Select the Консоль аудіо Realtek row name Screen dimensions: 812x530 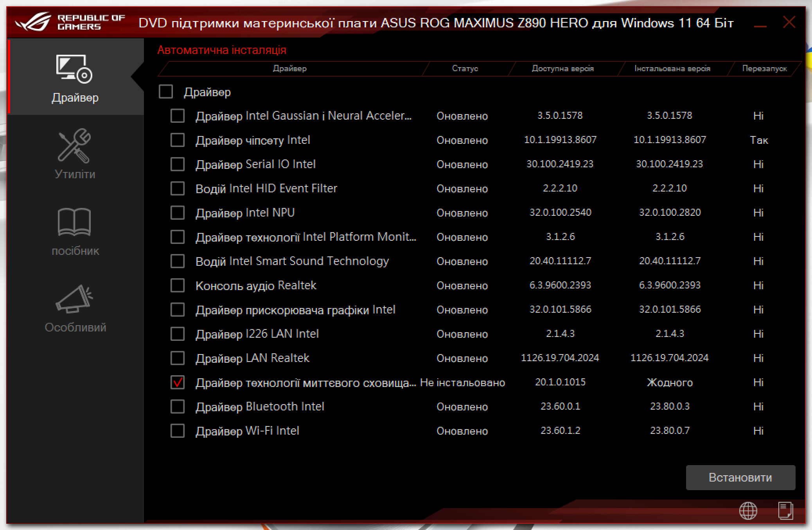click(256, 286)
